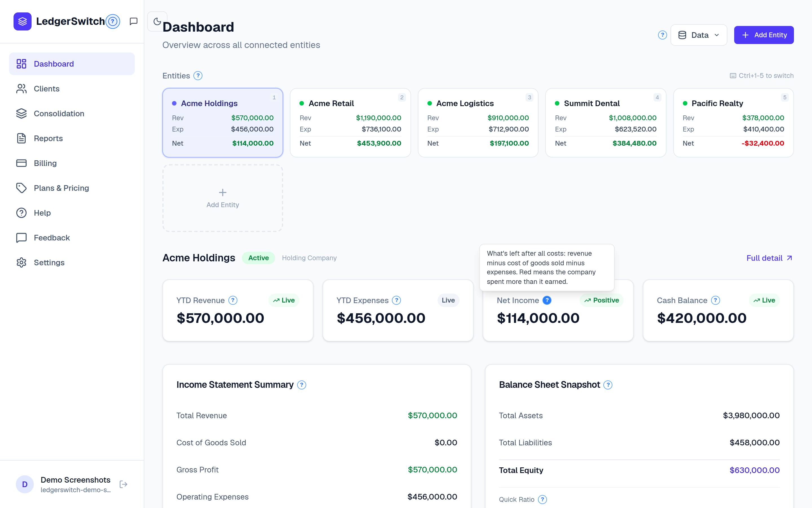This screenshot has width=812, height=508.
Task: Click the log out icon near Demo Screenshots
Action: tap(123, 484)
